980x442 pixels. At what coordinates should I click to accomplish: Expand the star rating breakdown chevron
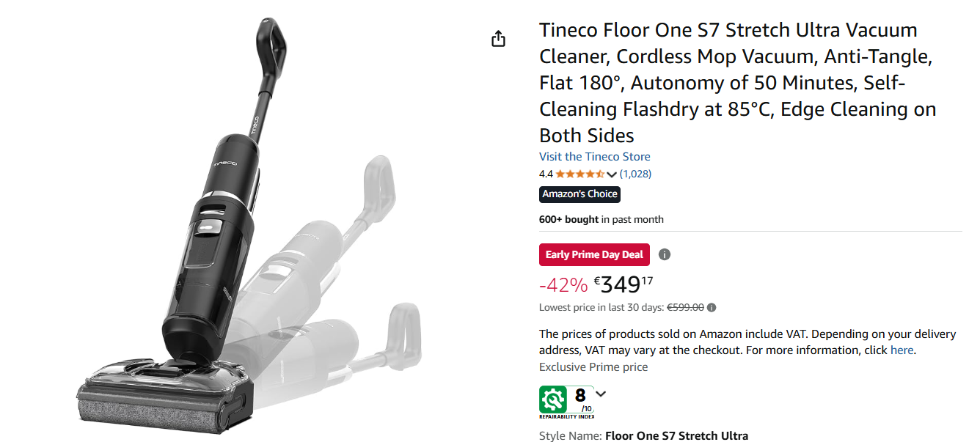pyautogui.click(x=612, y=174)
